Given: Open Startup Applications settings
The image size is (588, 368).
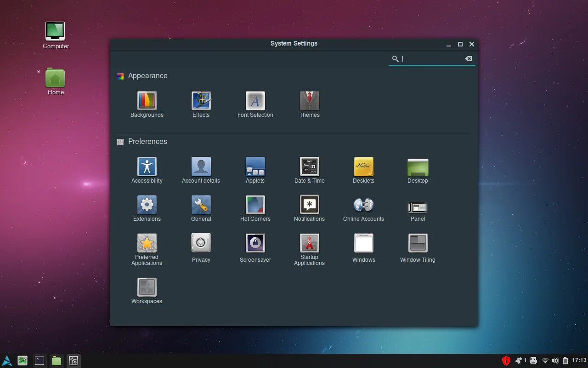Looking at the screenshot, I should [310, 249].
